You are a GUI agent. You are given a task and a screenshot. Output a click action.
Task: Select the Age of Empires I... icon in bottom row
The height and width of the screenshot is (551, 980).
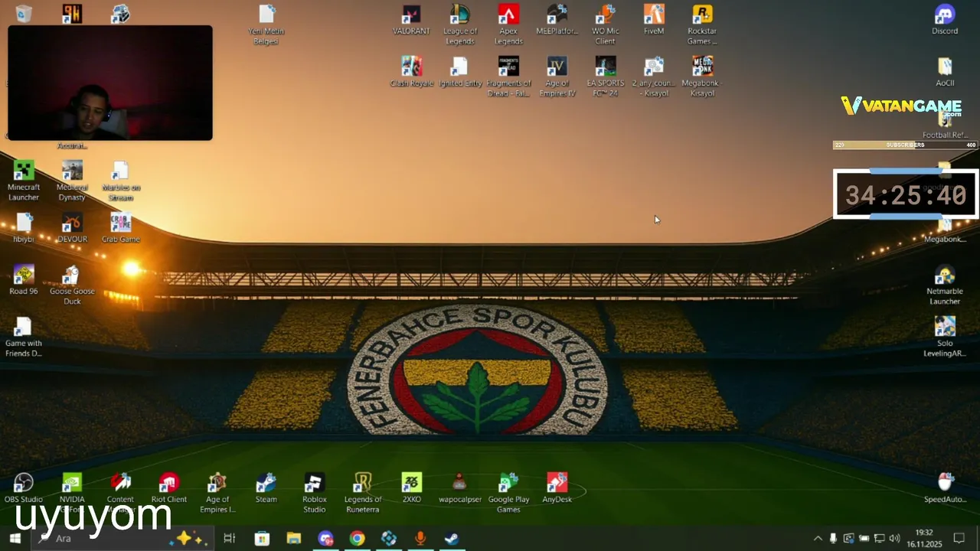[x=217, y=492]
